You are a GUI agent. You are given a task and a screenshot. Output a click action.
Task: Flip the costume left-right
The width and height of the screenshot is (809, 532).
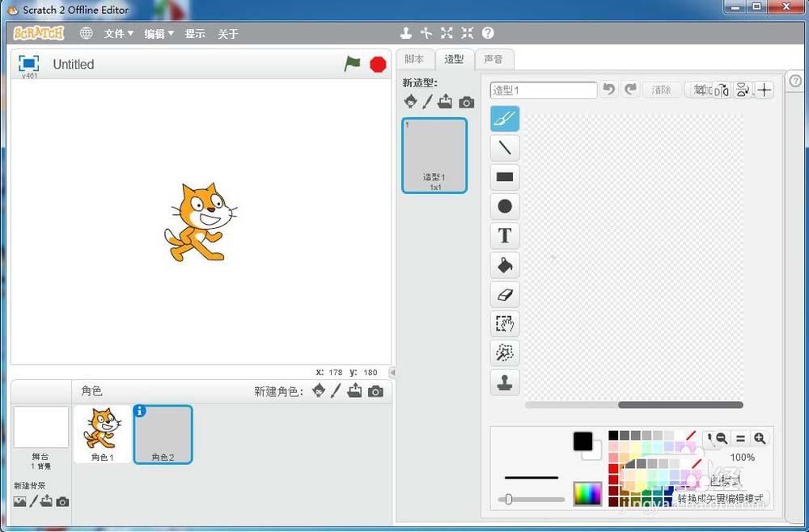(722, 90)
